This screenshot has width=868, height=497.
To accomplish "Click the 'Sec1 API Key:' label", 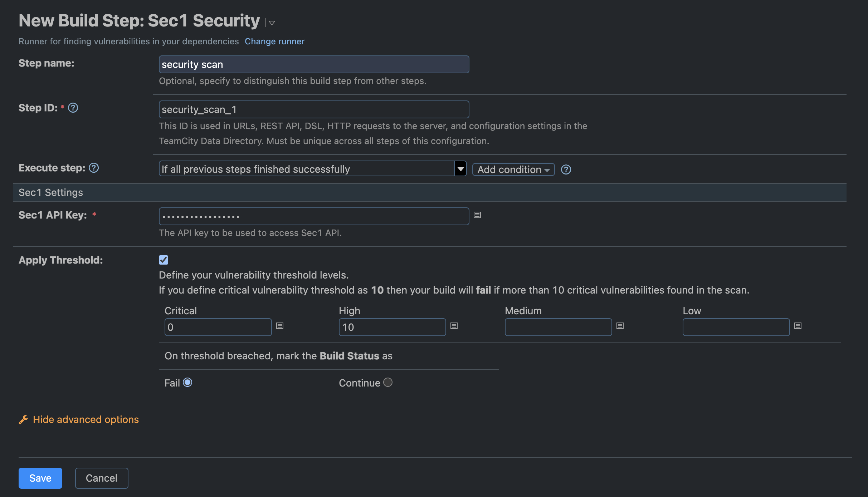I will (x=53, y=215).
